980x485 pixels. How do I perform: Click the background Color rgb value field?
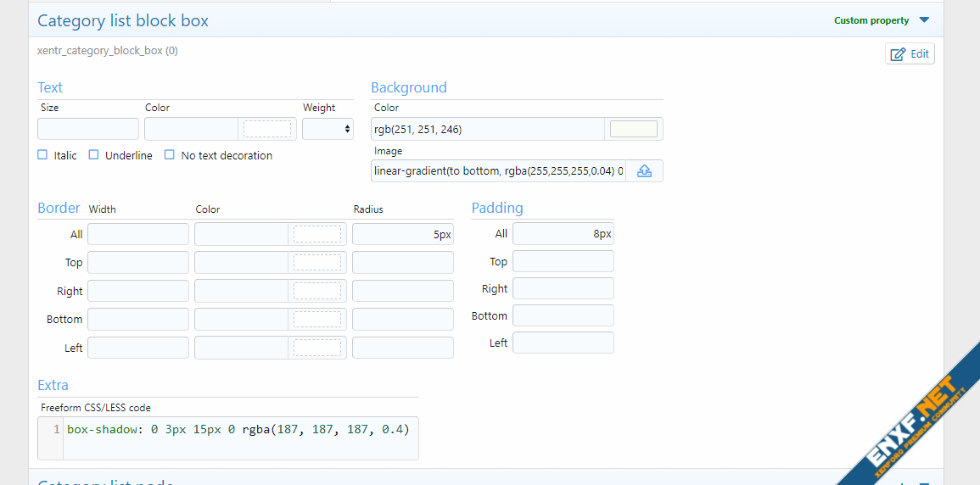(x=489, y=129)
